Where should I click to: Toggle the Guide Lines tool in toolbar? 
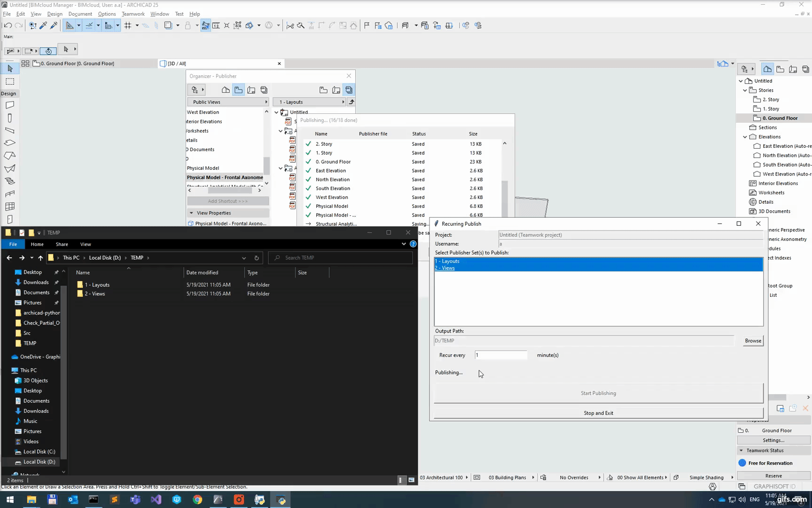tap(70, 25)
